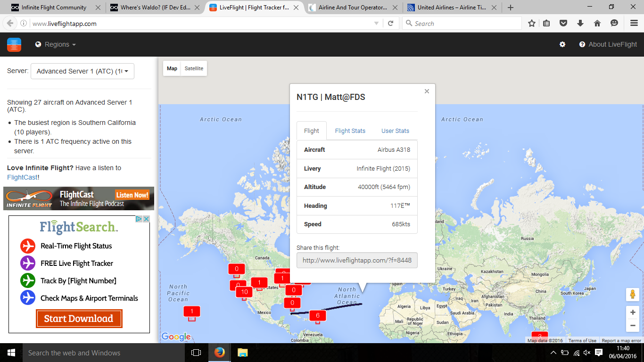Switch to the User Stats tab
The image size is (644, 362).
395,131
